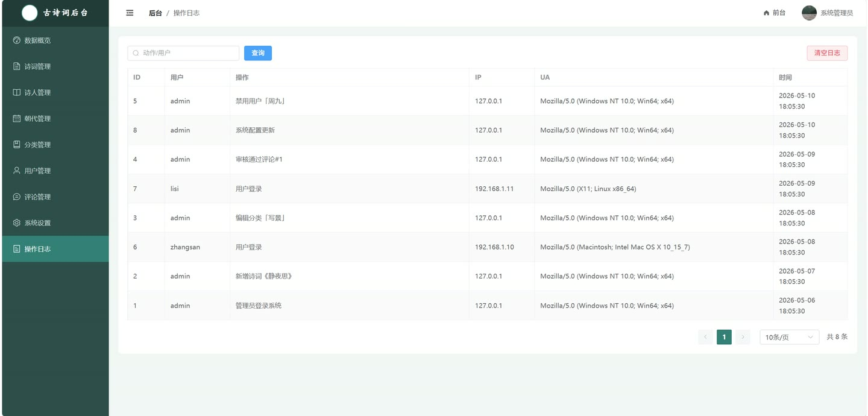Click the 192.168.1.10 IP cell
The image size is (868, 416).
coord(502,247)
